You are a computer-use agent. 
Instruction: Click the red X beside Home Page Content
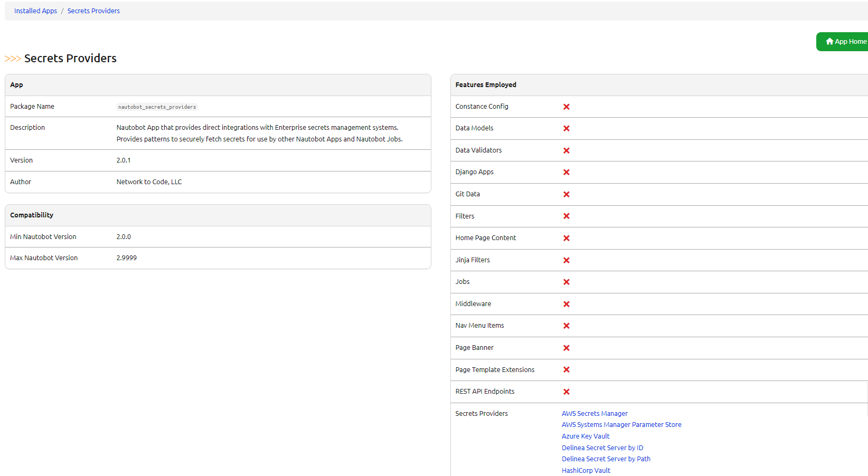pyautogui.click(x=566, y=239)
